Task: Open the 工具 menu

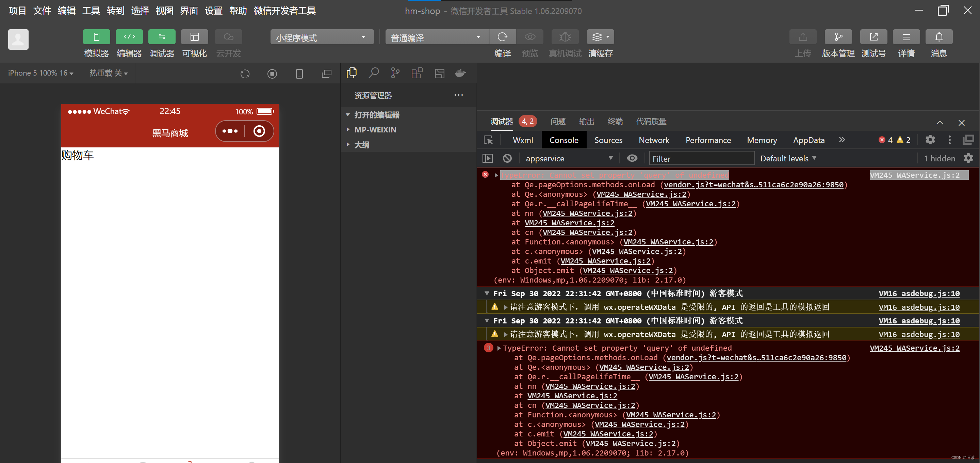Action: tap(91, 11)
